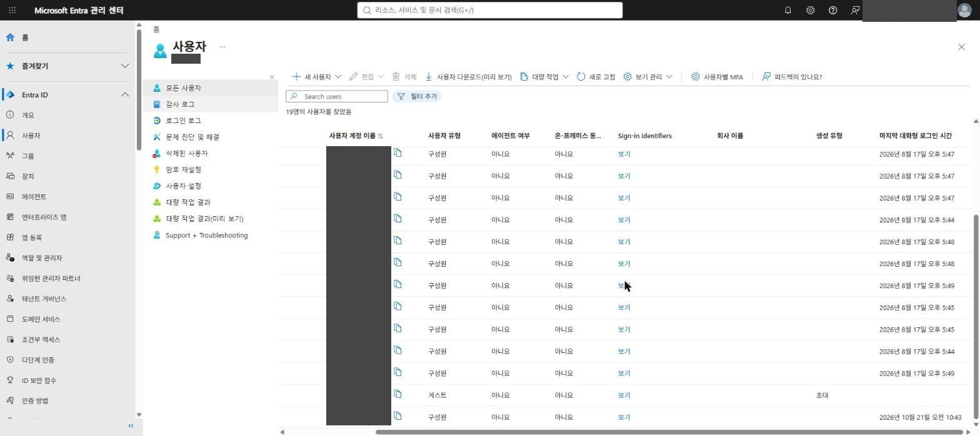
Task: Open the notifications bell
Action: pyautogui.click(x=787, y=10)
